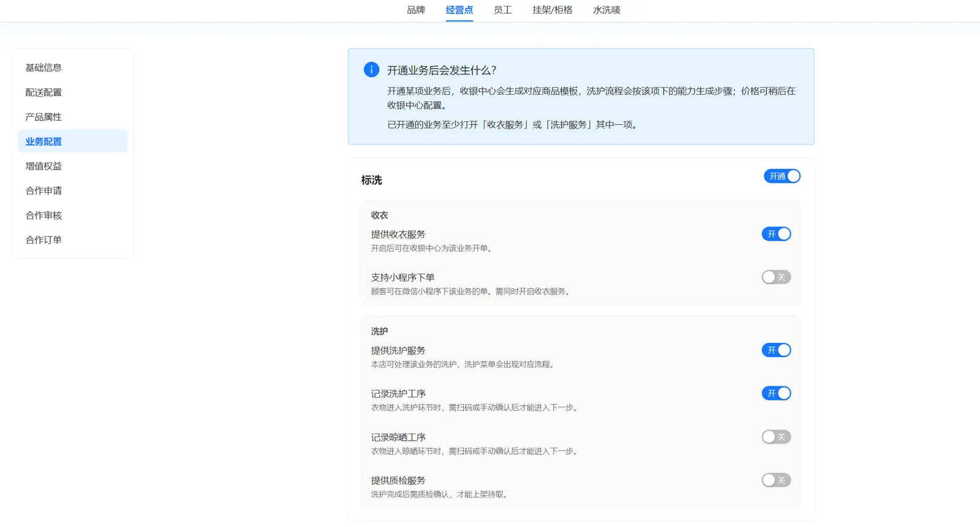Click the 开启后可在收银中心为该业务开单。 description
The image size is (980, 527).
point(434,248)
